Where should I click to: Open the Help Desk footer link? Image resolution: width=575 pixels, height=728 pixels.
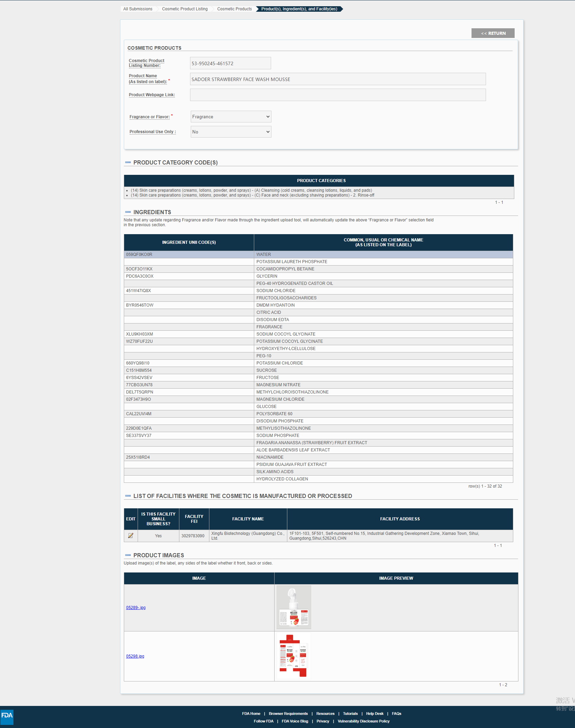point(375,714)
